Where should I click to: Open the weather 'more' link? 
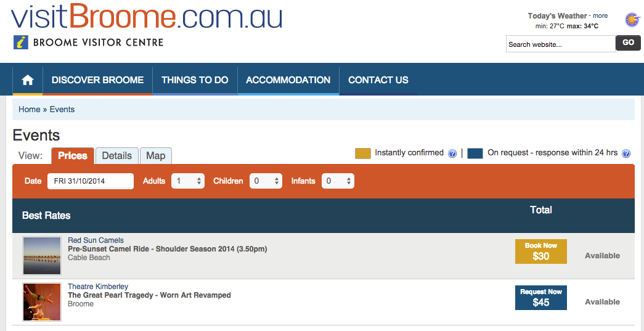[x=600, y=16]
